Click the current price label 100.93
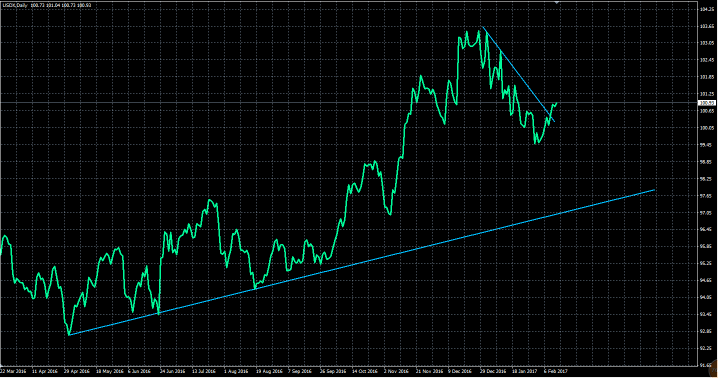This screenshot has width=718, height=378. (707, 103)
